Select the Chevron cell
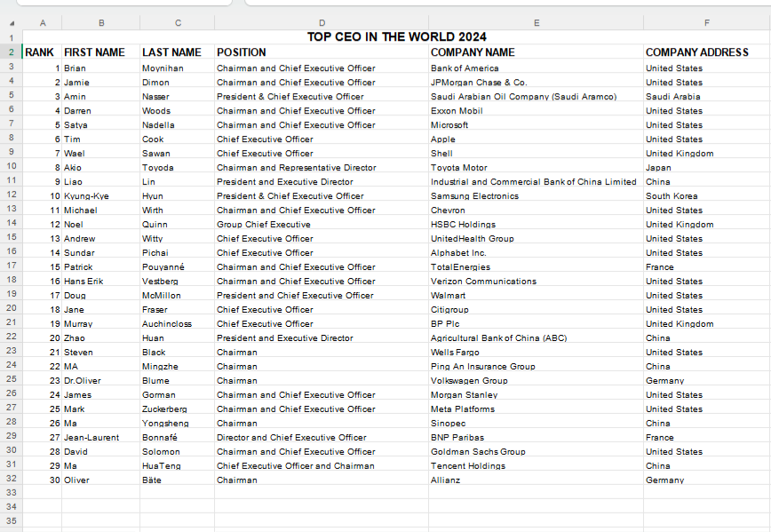 536,210
